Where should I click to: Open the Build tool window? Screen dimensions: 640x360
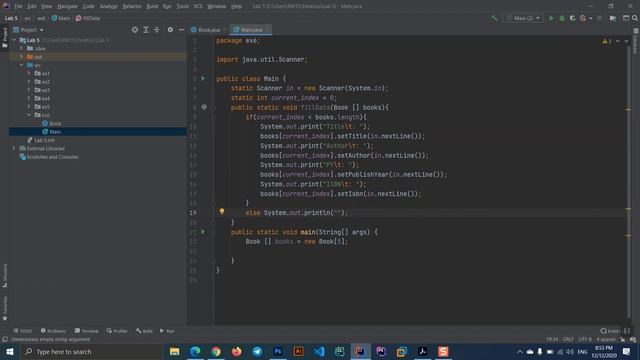coord(144,331)
